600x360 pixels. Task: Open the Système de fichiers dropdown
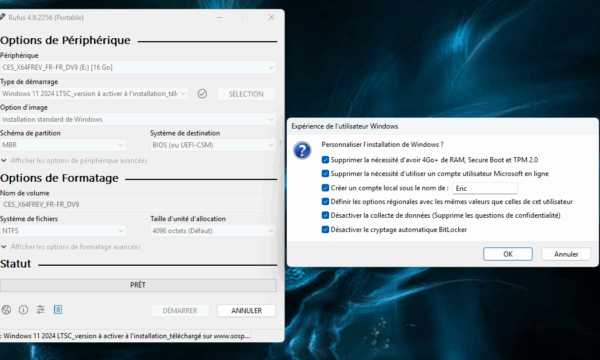63,231
